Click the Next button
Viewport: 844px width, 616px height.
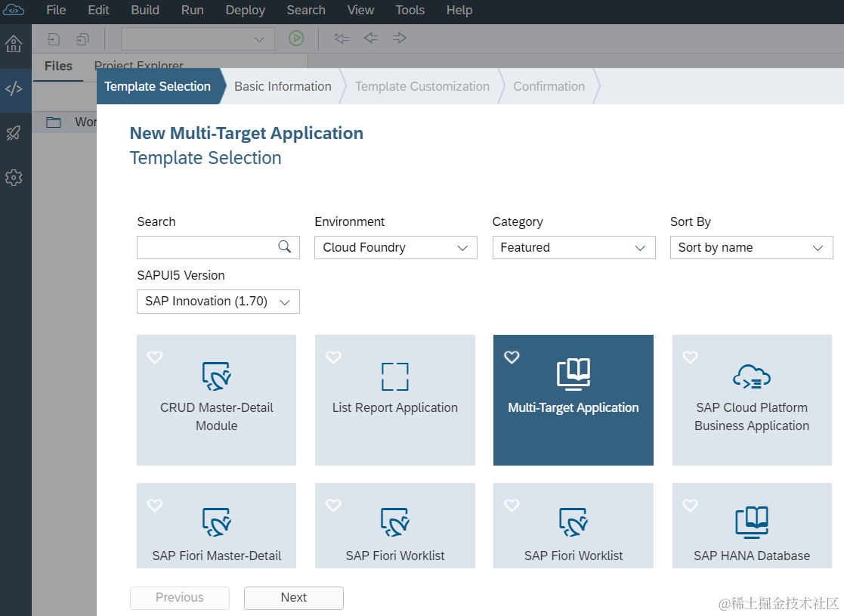coord(294,598)
